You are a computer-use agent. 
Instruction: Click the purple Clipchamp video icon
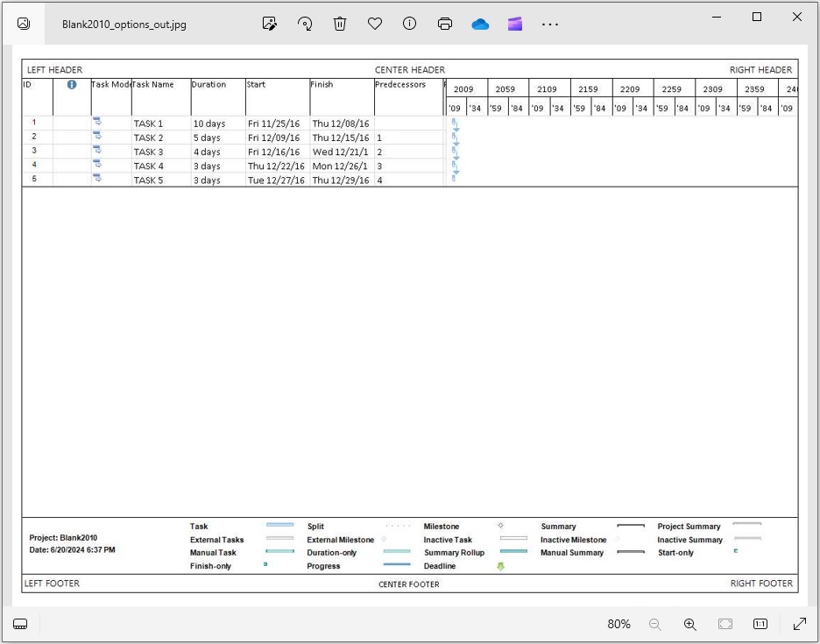click(x=515, y=24)
